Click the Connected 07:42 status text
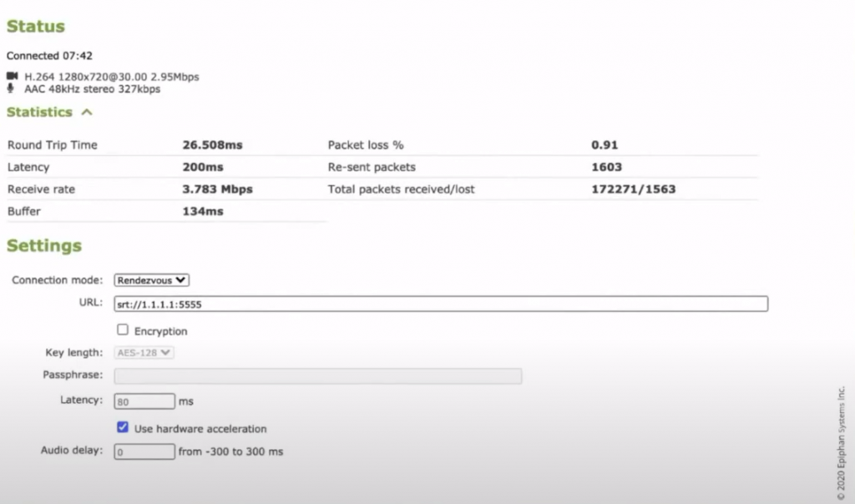855x504 pixels. pyautogui.click(x=49, y=56)
